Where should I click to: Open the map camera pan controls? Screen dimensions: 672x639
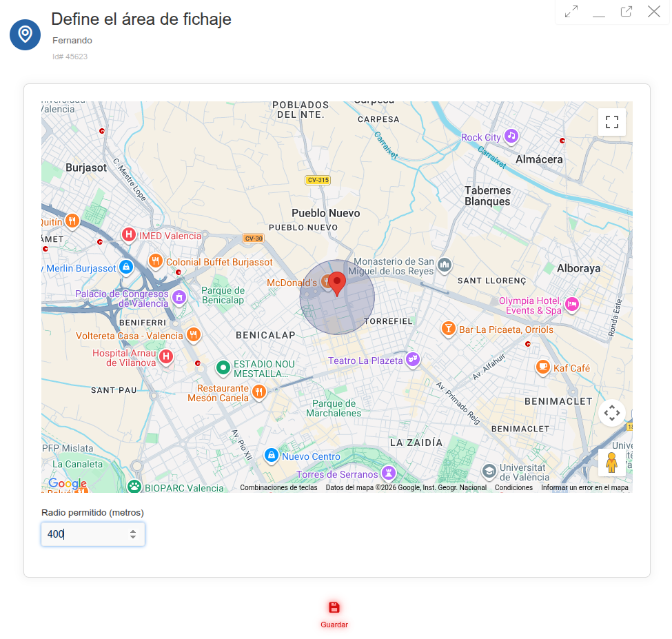pyautogui.click(x=611, y=413)
